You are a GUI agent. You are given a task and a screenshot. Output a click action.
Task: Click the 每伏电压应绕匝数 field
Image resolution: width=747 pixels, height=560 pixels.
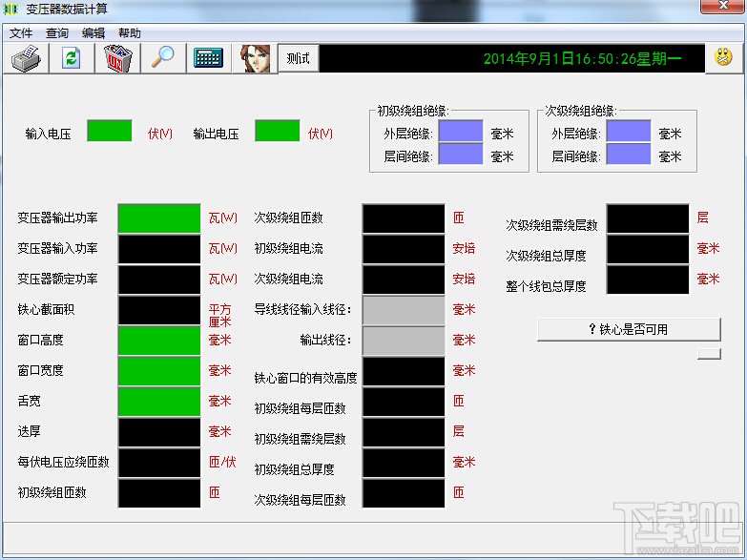tap(159, 463)
